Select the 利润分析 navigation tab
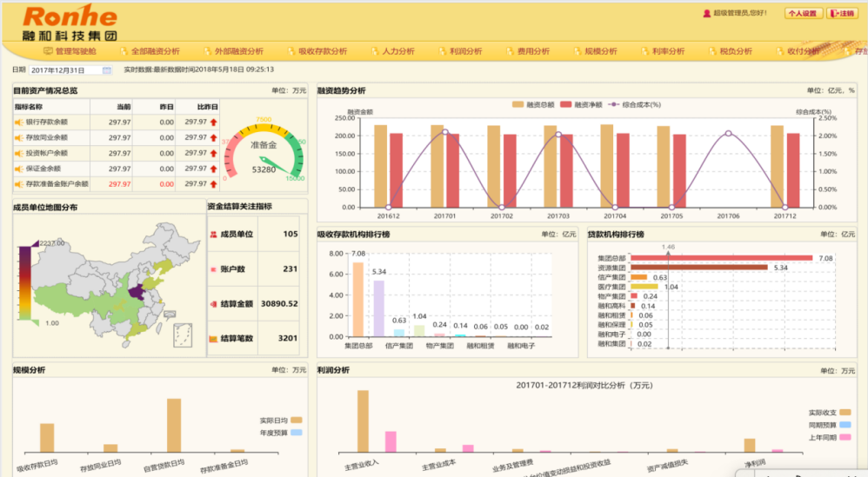 point(459,51)
